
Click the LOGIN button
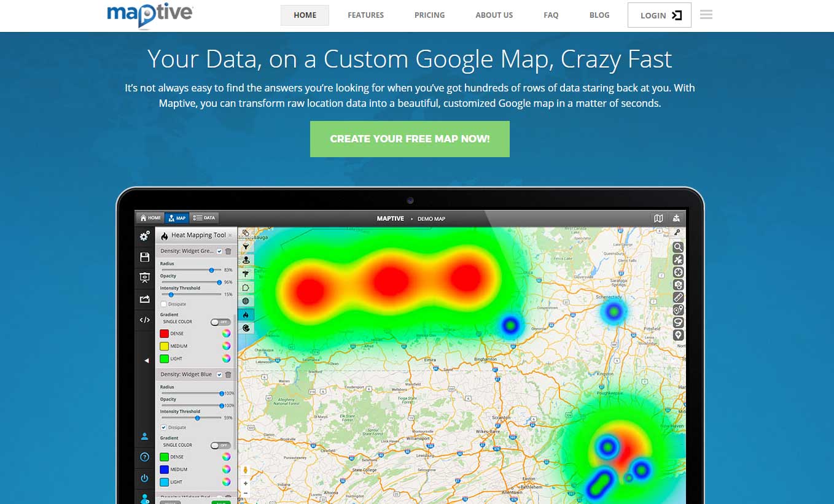click(660, 15)
